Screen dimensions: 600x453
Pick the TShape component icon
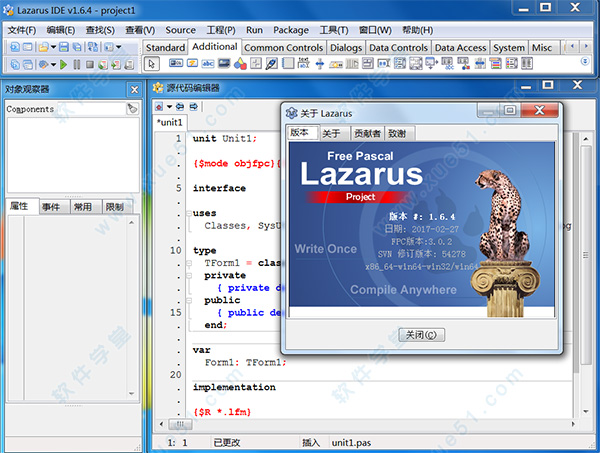coord(240,63)
